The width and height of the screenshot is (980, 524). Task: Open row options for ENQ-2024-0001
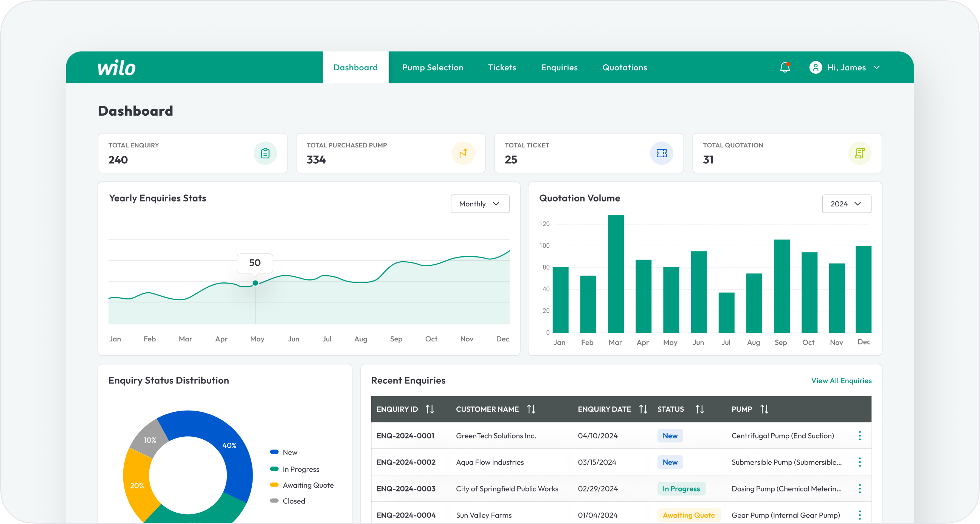click(x=859, y=436)
